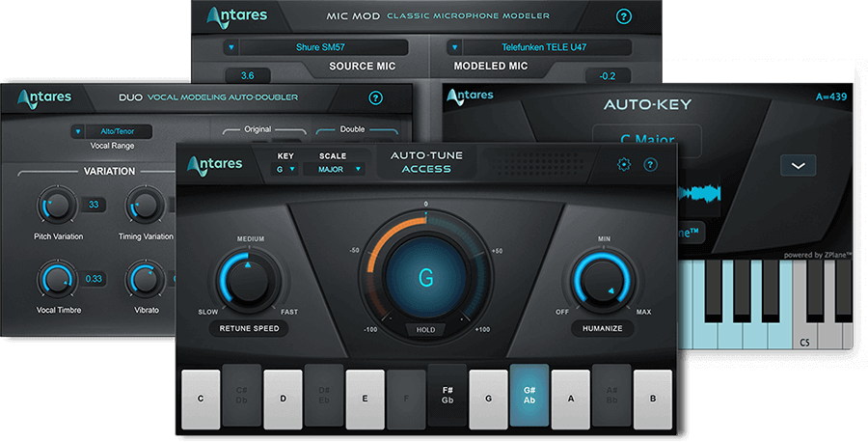Open help in Auto-Tune Access

650,164
